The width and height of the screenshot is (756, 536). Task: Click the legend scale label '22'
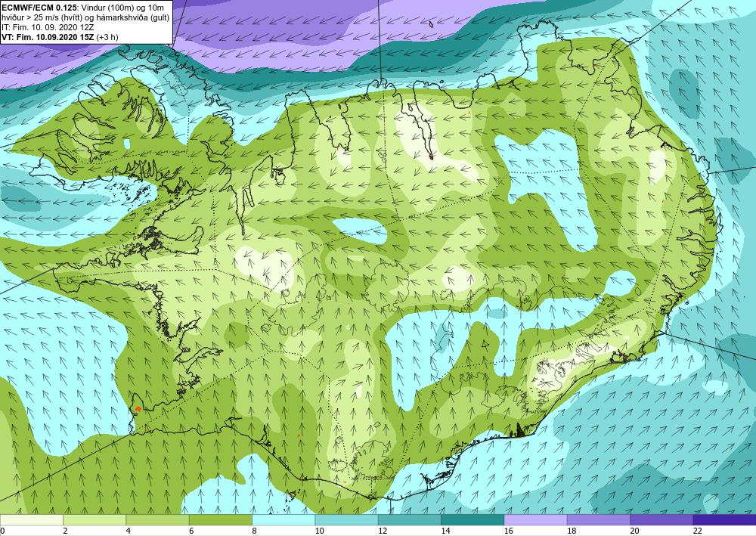(697, 531)
